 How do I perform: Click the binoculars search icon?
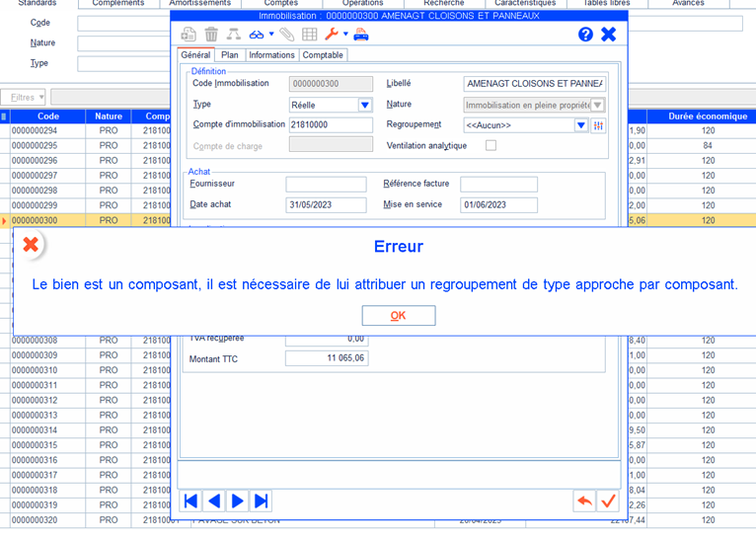tap(257, 35)
